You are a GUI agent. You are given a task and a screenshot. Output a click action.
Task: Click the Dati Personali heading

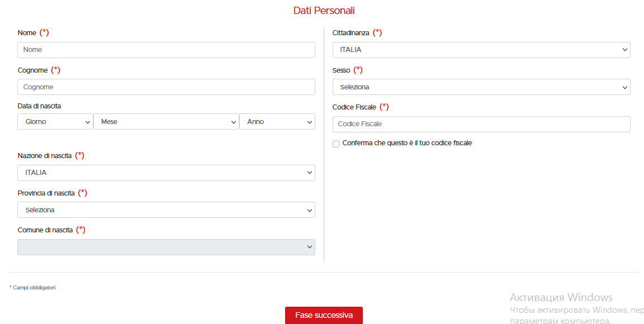tap(324, 11)
